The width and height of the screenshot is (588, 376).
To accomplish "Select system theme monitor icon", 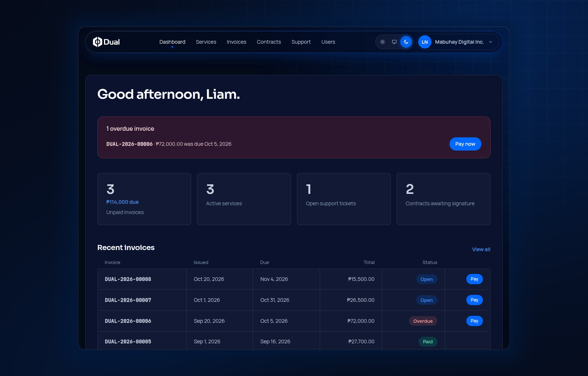I will 394,42.
